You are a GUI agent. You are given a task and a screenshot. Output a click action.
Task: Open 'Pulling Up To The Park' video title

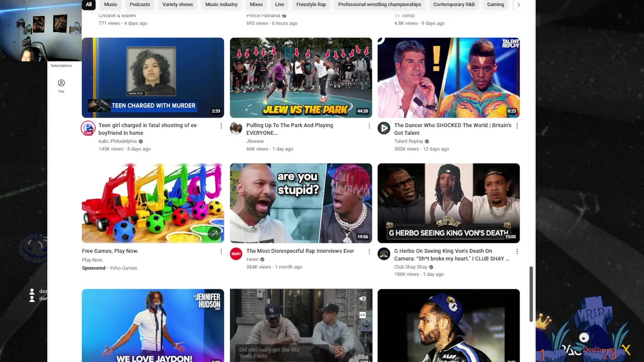pyautogui.click(x=290, y=129)
